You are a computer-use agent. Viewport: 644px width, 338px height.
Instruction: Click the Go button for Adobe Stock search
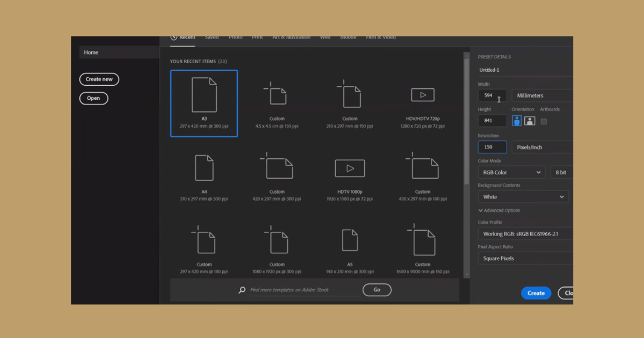[x=377, y=290]
